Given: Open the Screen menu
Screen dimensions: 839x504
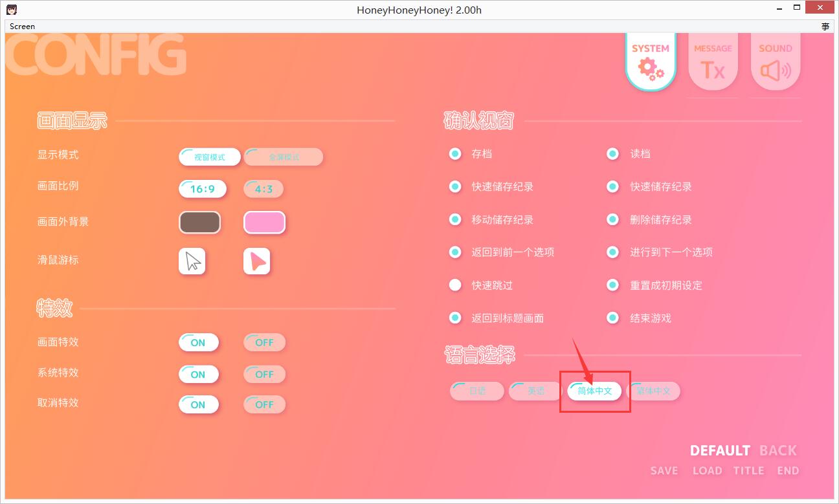Looking at the screenshot, I should (x=22, y=27).
